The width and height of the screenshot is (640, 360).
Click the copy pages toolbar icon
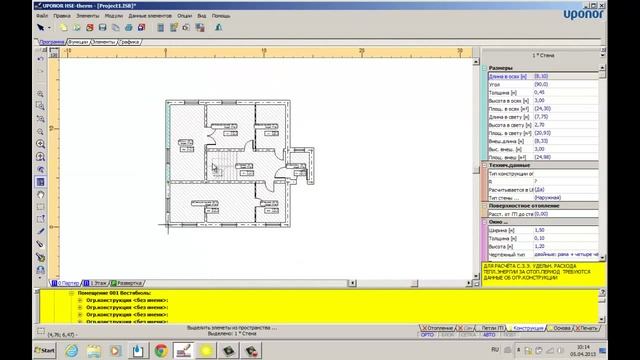(x=116, y=27)
